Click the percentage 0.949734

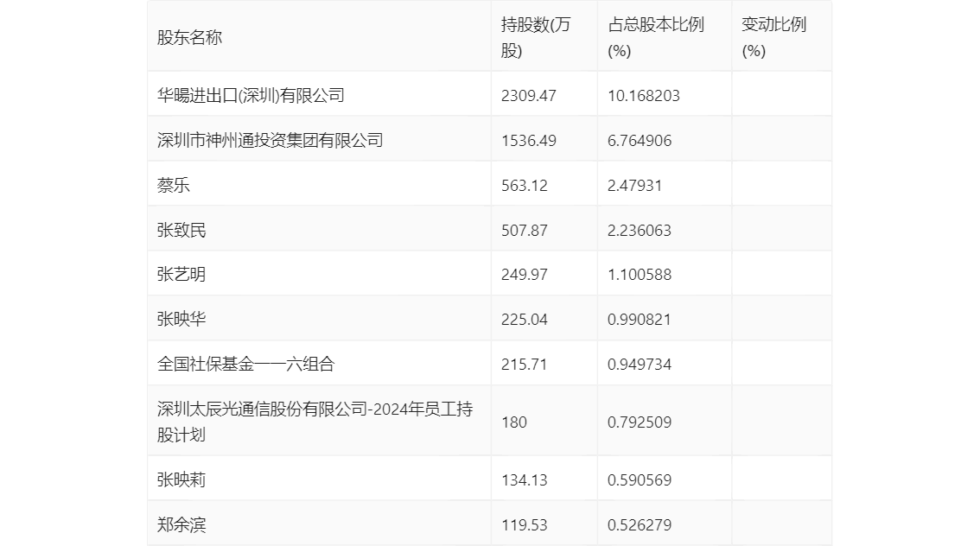(x=640, y=365)
